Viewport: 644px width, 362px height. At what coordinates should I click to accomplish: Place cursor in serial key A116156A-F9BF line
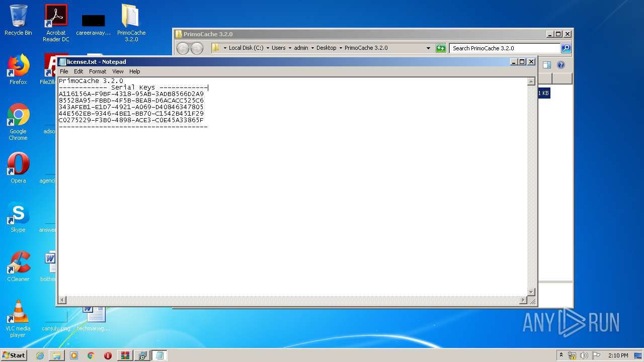[x=131, y=94]
